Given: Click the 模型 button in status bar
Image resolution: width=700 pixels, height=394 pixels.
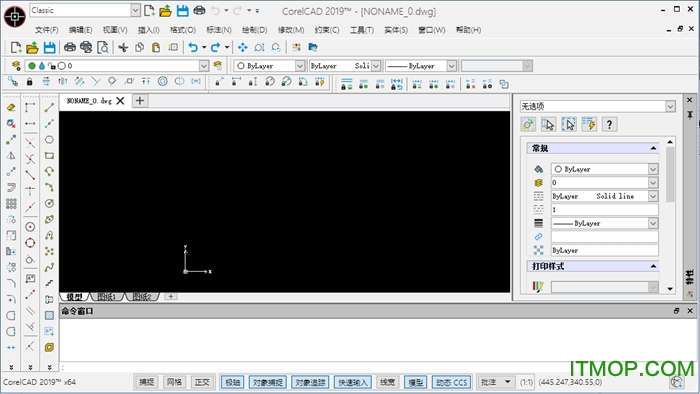Looking at the screenshot, I should pyautogui.click(x=415, y=382).
